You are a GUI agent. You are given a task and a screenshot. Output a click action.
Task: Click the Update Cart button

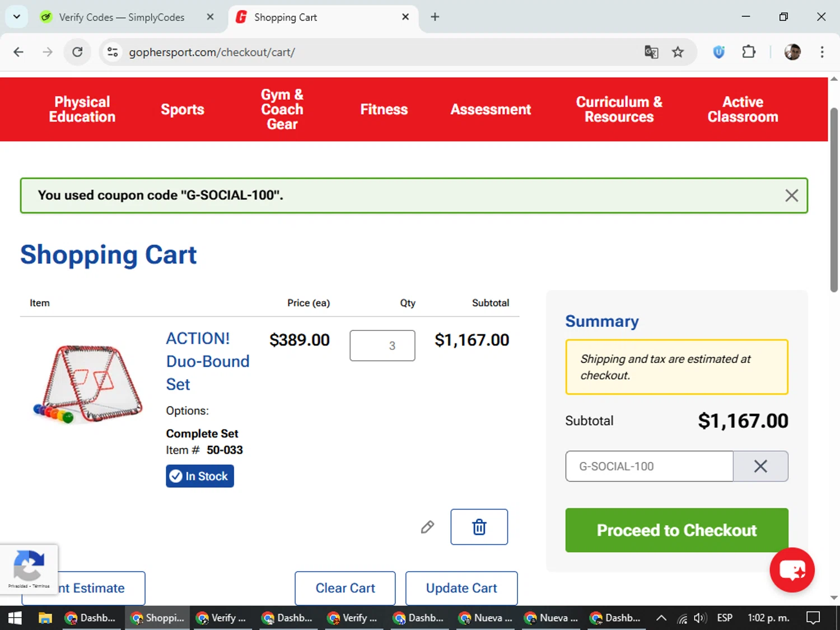461,588
